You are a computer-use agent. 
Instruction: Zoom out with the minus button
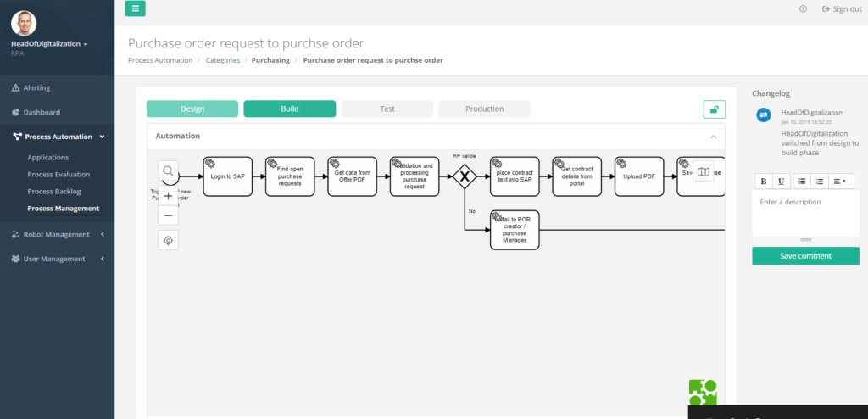169,215
